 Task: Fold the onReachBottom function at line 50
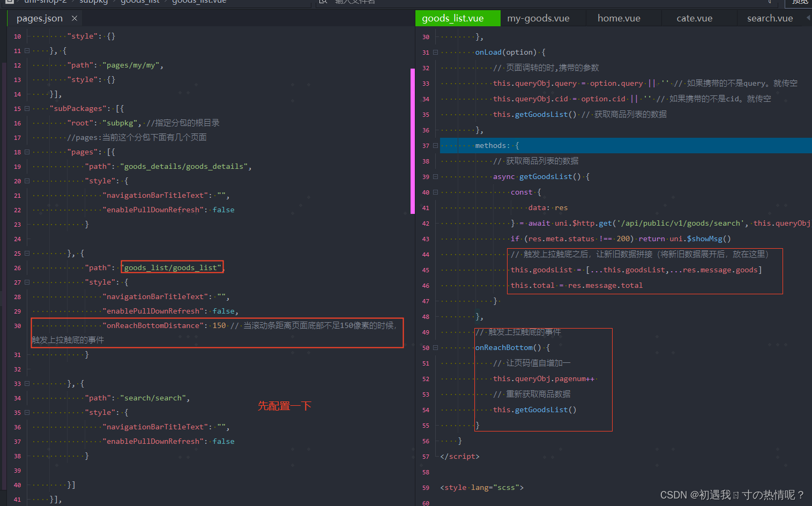435,348
